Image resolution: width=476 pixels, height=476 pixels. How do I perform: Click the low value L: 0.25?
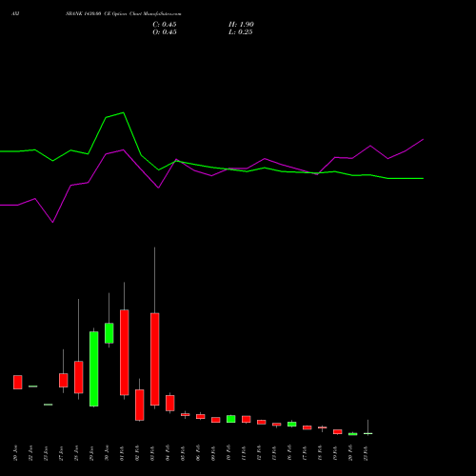click(241, 32)
